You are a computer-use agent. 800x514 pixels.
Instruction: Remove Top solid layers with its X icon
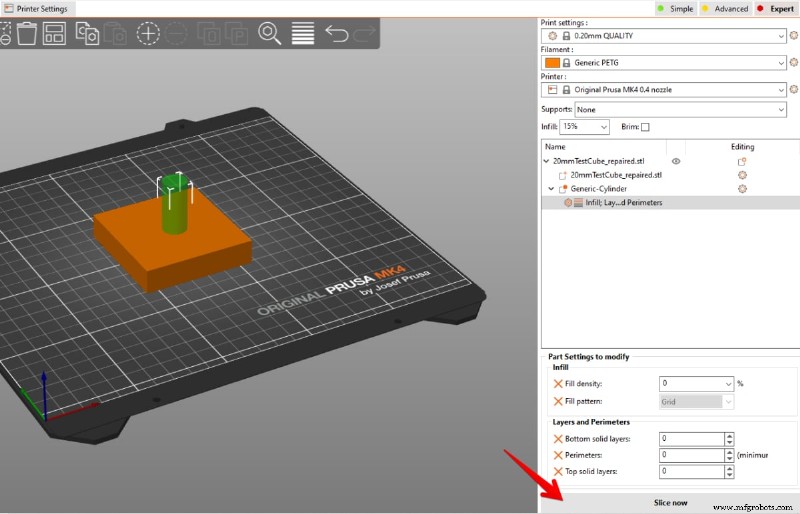coord(558,471)
